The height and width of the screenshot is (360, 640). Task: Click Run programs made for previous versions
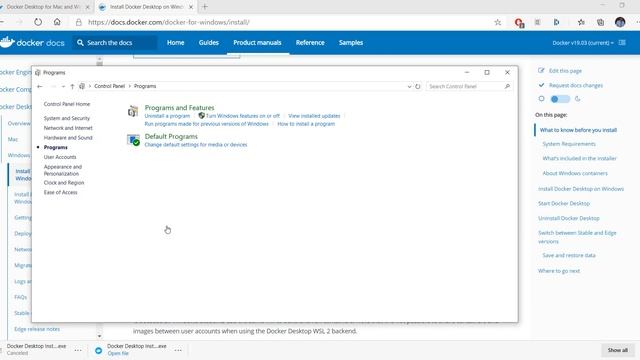[207, 124]
